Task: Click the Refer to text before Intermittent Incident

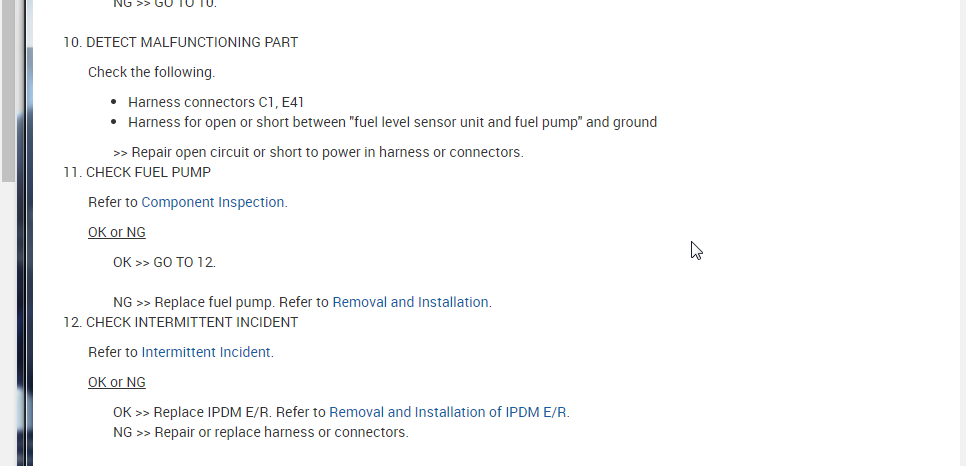Action: 112,352
